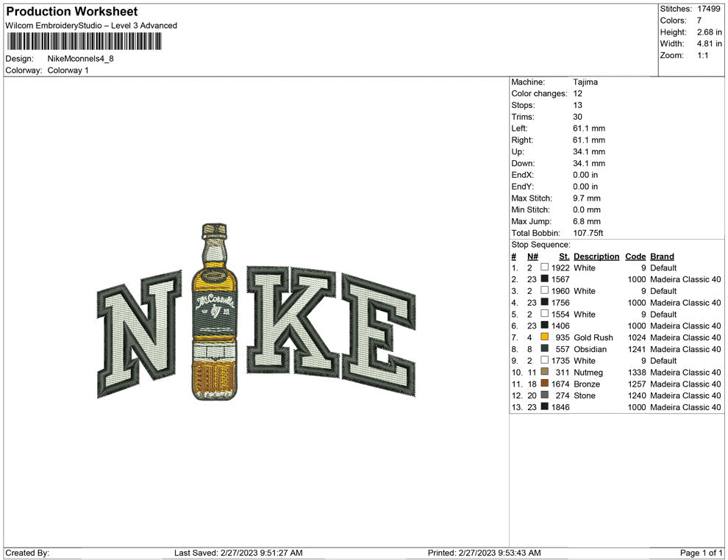Screen dimensions: 728x560
Task: Click the Total Bobbin value '107.75ft'
Action: tap(588, 233)
